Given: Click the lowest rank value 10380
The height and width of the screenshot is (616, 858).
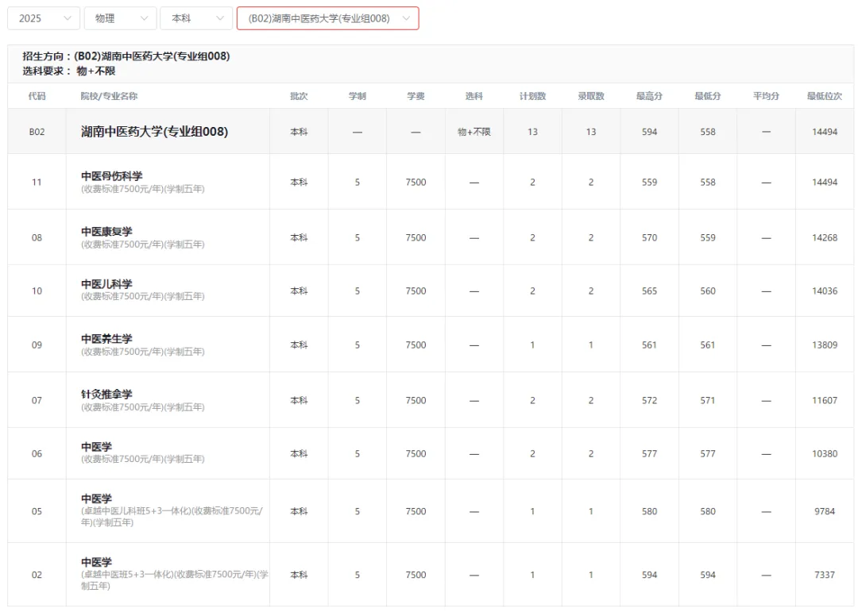Looking at the screenshot, I should click(x=825, y=453).
